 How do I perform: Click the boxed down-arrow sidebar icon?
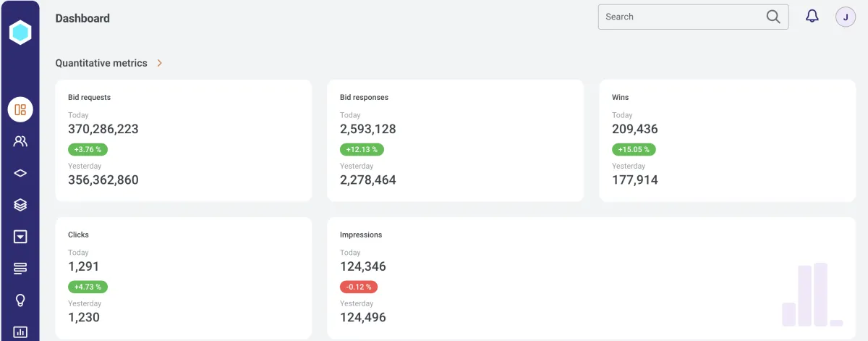point(20,237)
